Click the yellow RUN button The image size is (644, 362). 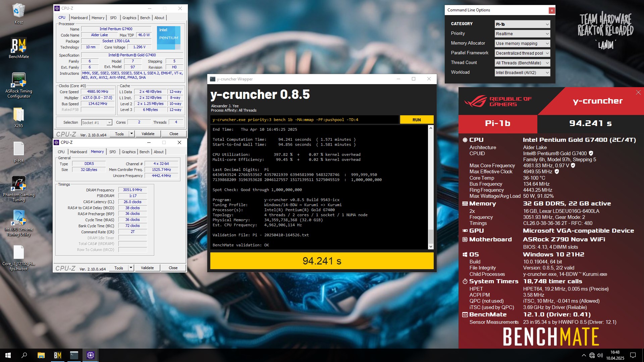coord(417,120)
